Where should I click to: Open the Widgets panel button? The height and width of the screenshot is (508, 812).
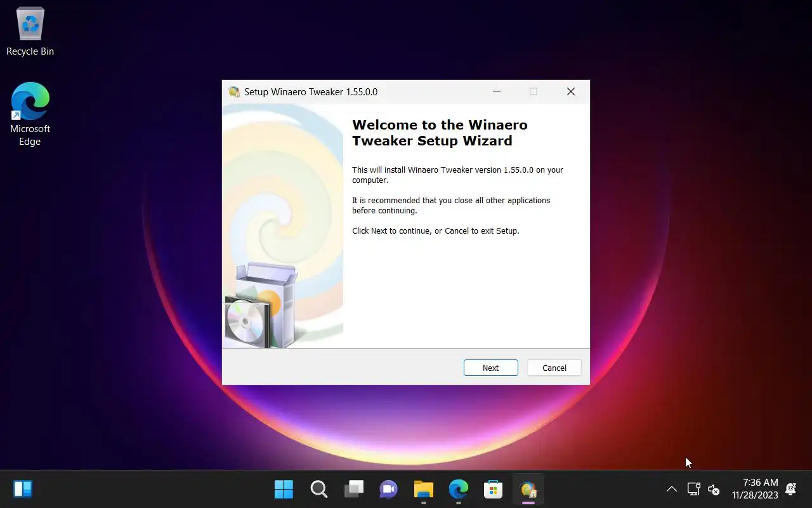(x=23, y=489)
